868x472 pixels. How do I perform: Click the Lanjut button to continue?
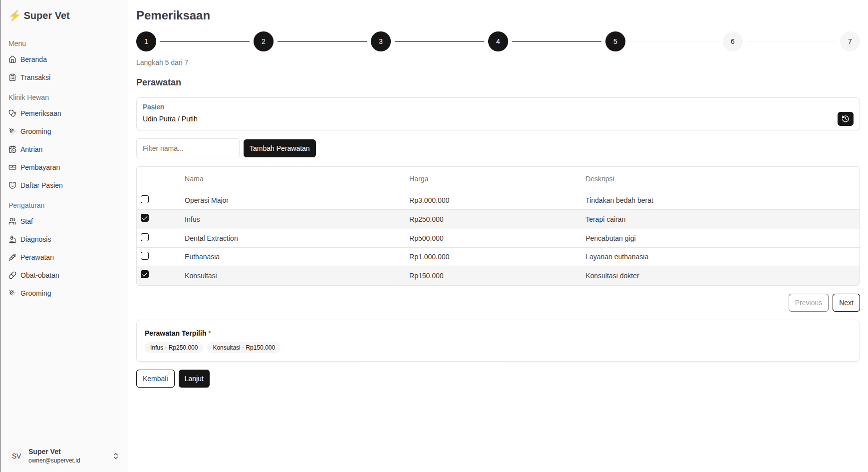click(194, 379)
